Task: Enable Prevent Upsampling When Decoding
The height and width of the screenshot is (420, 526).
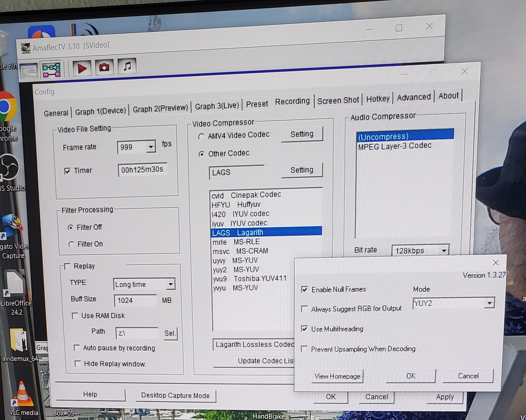Action: coord(304,349)
